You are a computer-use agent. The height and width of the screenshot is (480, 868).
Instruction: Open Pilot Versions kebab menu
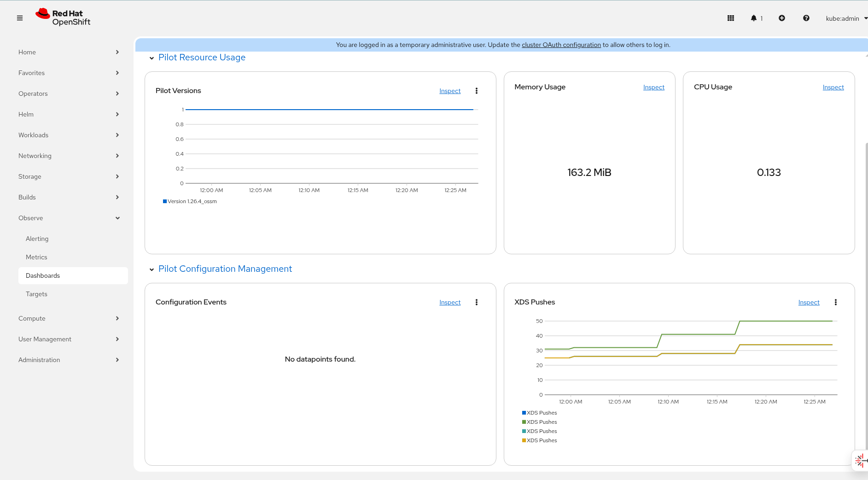[477, 91]
